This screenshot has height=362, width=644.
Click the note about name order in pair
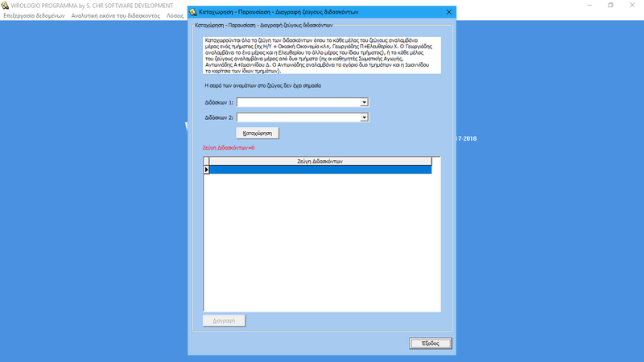[263, 86]
